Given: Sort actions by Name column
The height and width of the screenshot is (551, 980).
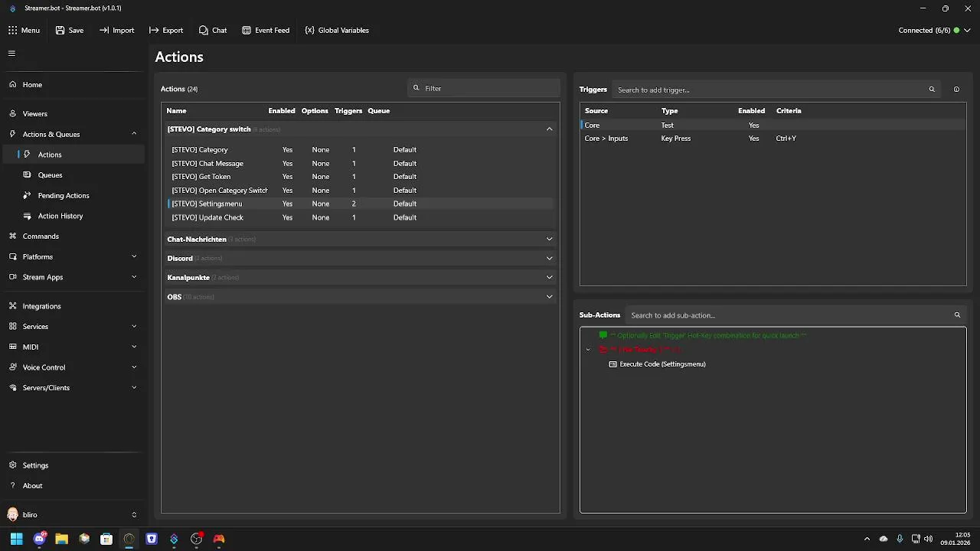Looking at the screenshot, I should coord(176,111).
